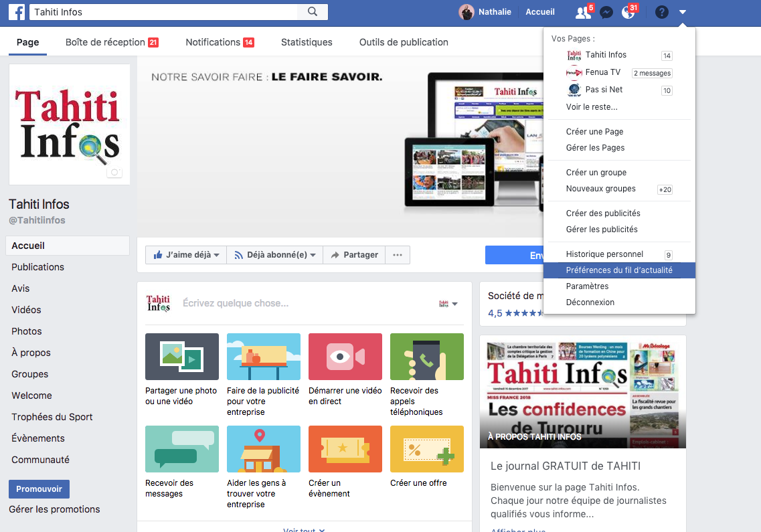This screenshot has height=532, width=761.
Task: Choose Créer des publicités menu item
Action: pyautogui.click(x=619, y=213)
